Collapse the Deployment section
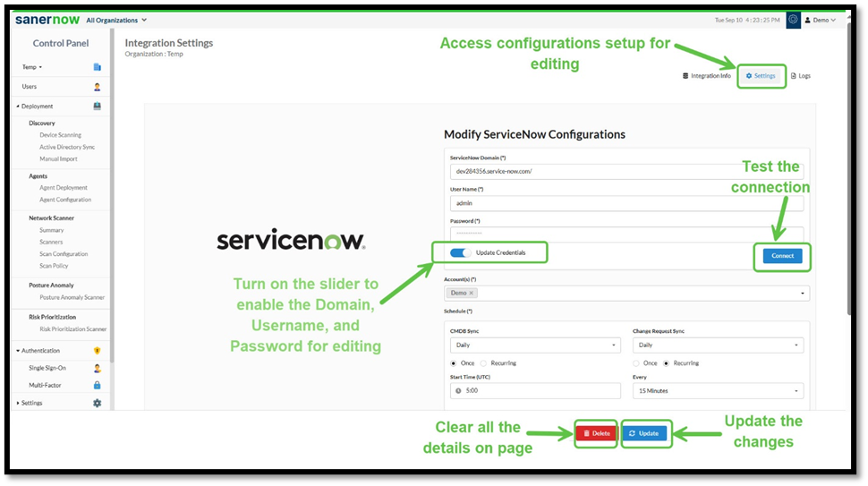Viewport: 868px width, 486px height. (x=18, y=107)
